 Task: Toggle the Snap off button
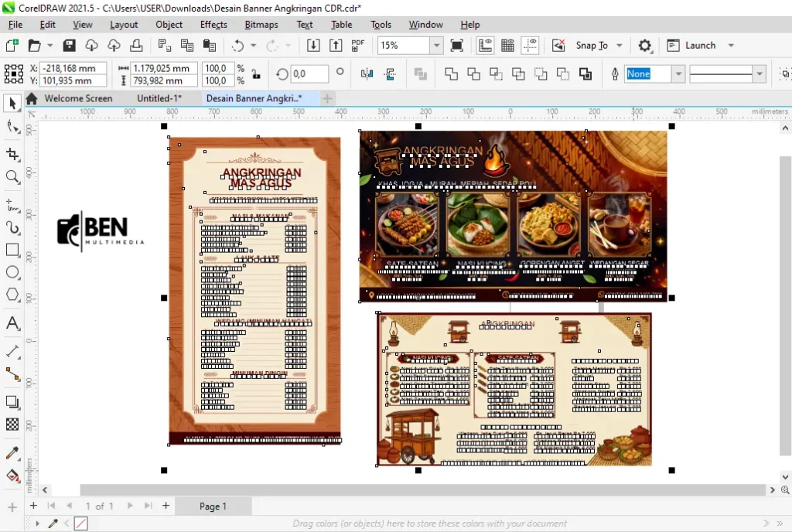558,46
